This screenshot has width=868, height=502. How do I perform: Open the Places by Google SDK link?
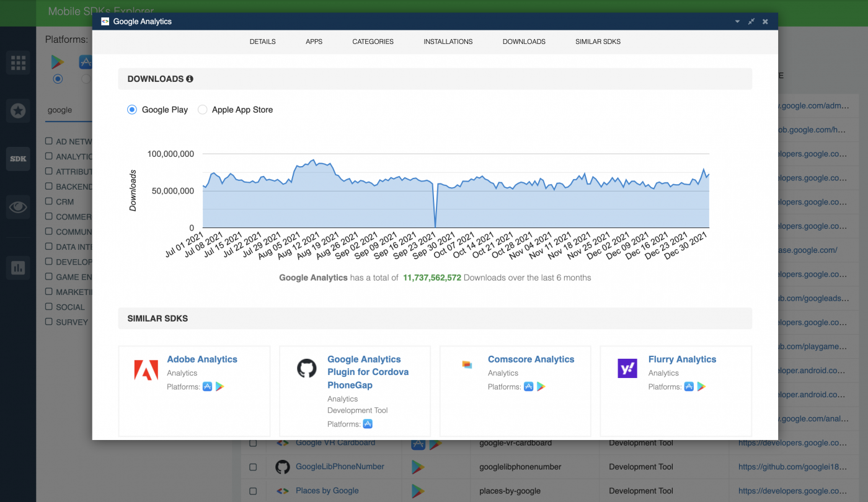(327, 491)
